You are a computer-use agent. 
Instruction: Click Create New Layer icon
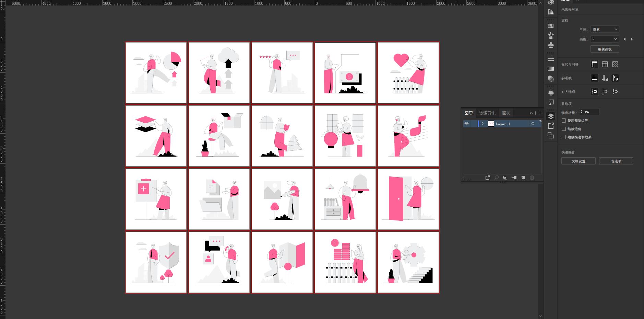click(523, 178)
